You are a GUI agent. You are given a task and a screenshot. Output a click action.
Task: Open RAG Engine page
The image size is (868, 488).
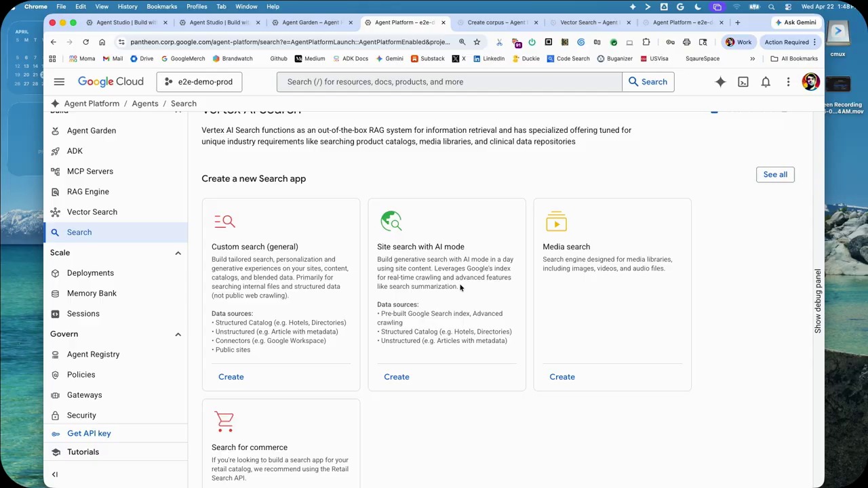[88, 192]
